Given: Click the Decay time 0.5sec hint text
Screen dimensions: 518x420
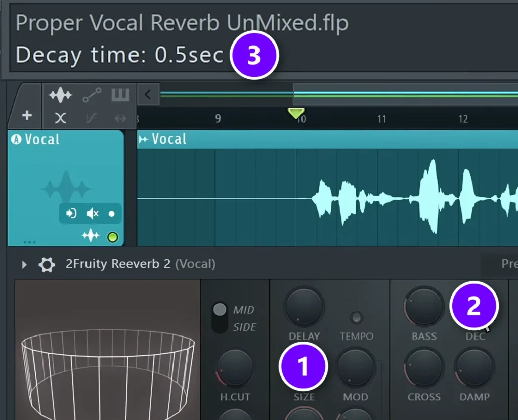Looking at the screenshot, I should coord(119,55).
